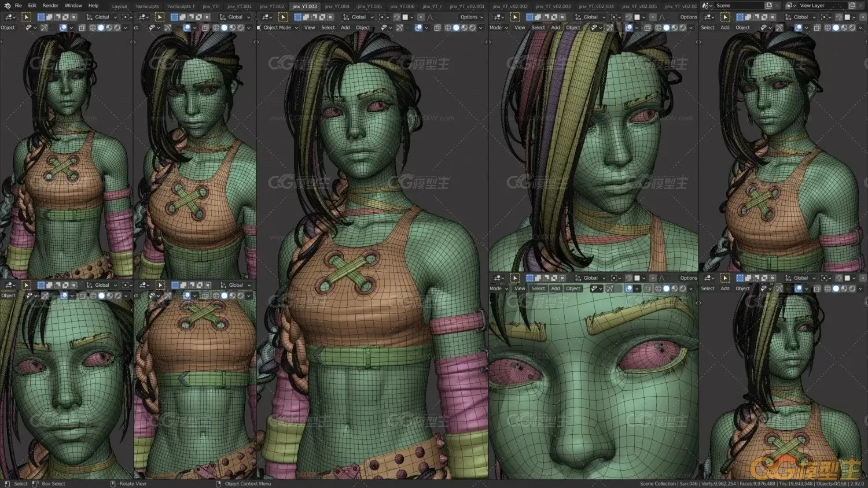Set rendered shading in center viewport
This screenshot has height=488, width=868.
coord(473,27)
